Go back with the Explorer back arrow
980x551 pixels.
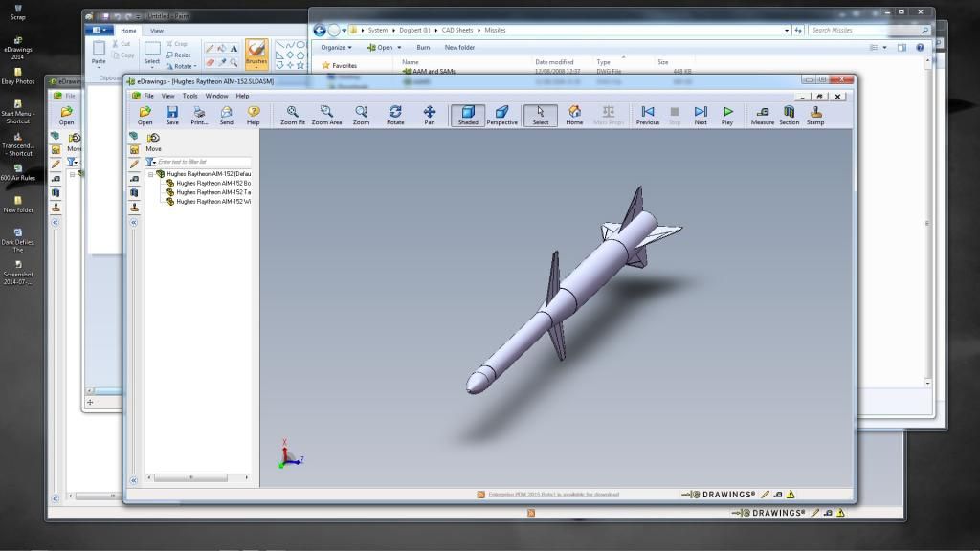(x=320, y=30)
